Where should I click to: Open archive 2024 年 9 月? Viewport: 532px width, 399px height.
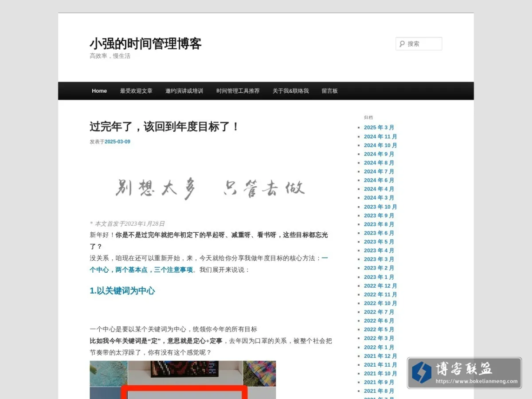(x=379, y=154)
